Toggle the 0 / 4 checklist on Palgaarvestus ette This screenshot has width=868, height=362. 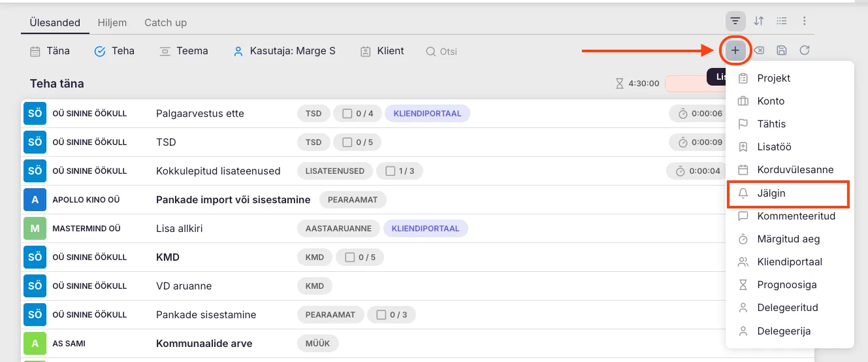point(357,114)
